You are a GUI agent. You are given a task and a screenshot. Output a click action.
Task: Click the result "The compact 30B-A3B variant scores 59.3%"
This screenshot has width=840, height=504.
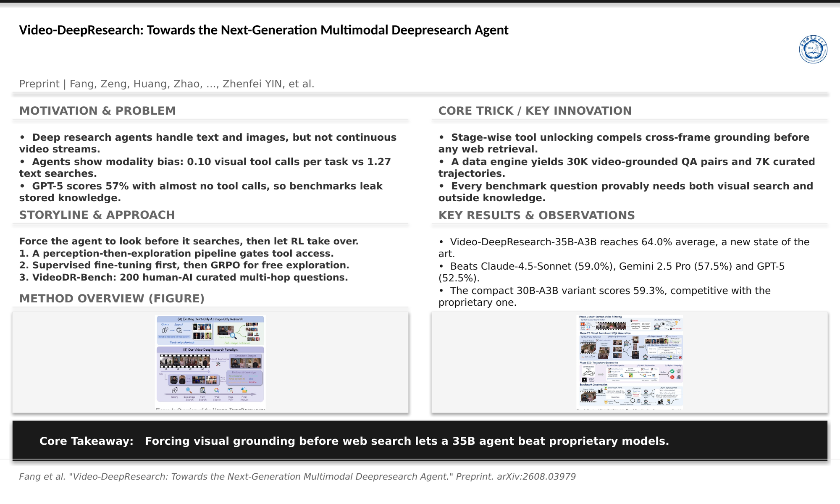pyautogui.click(x=605, y=297)
